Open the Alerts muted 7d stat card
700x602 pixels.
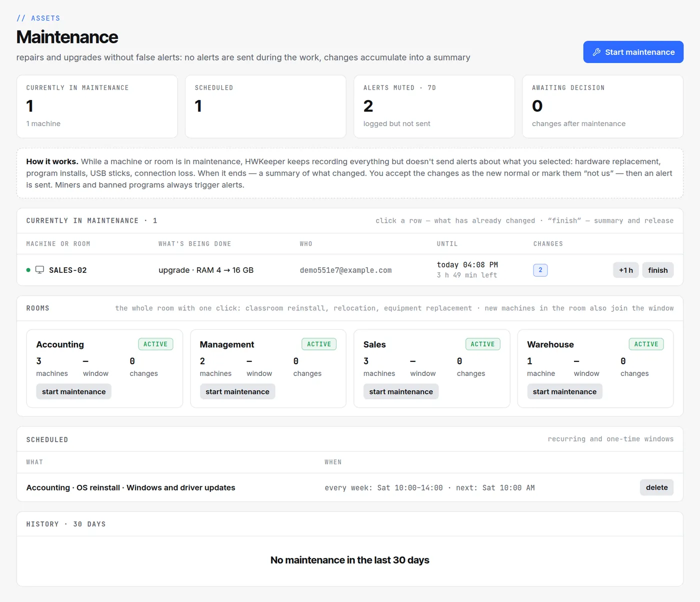click(x=434, y=107)
